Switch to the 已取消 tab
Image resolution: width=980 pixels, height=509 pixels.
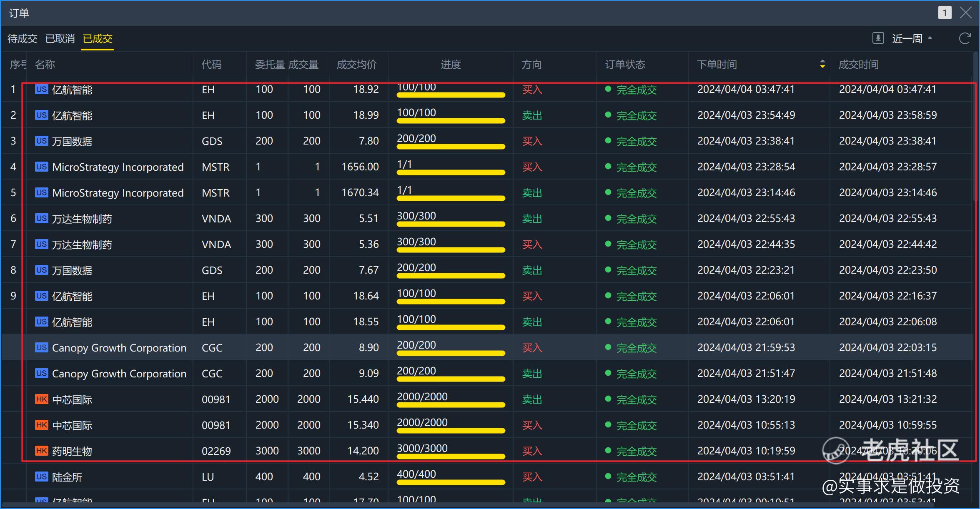point(60,39)
